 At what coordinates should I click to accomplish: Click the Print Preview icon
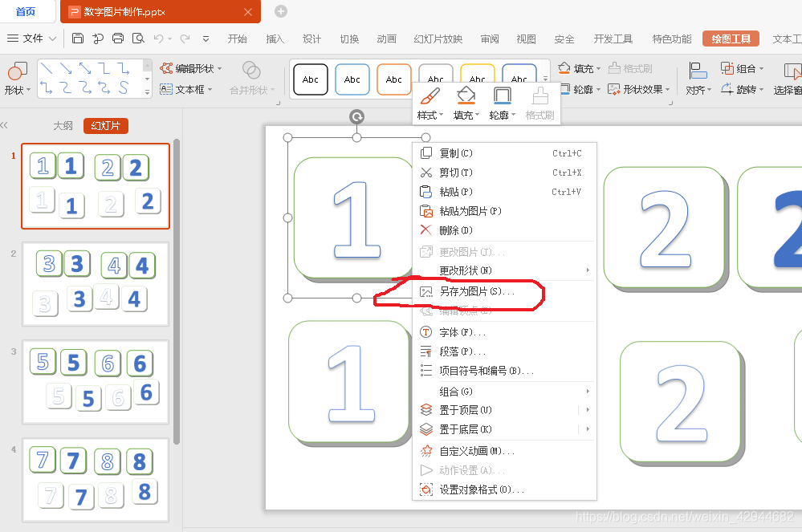point(136,38)
